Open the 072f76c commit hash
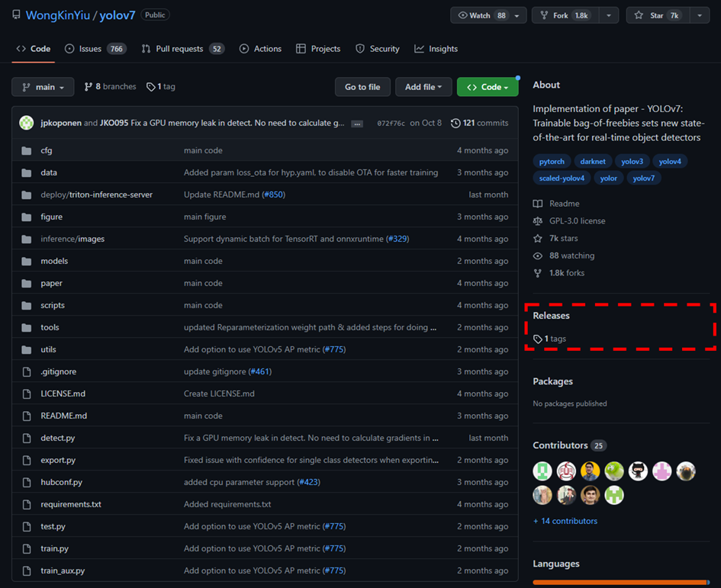The image size is (721, 588). [391, 124]
